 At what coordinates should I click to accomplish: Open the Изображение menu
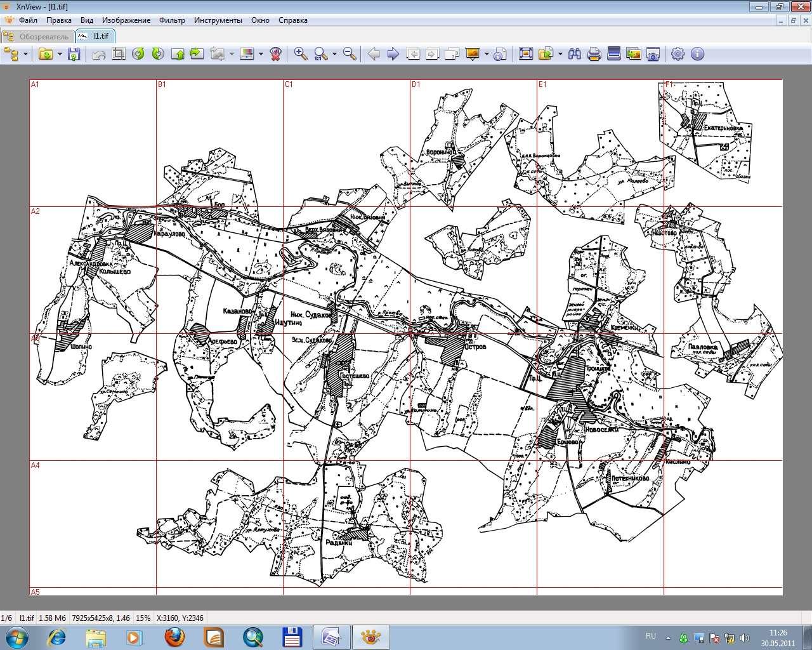126,20
